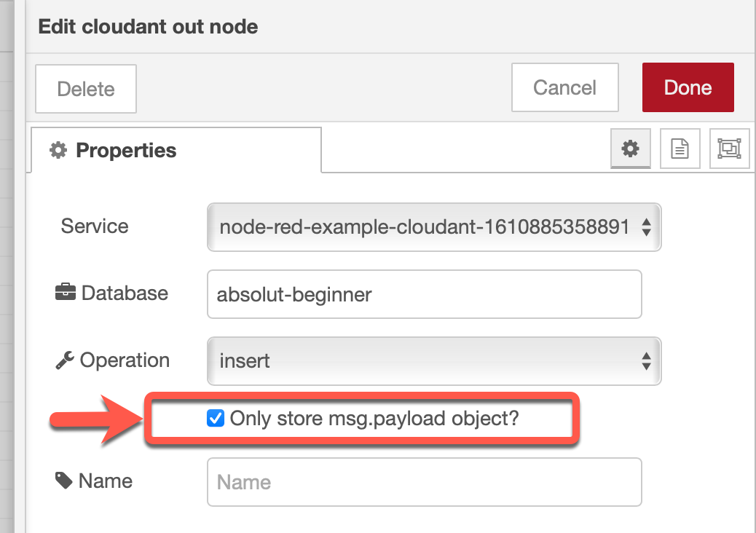Image resolution: width=756 pixels, height=533 pixels.
Task: Click the Done button
Action: pyautogui.click(x=688, y=87)
